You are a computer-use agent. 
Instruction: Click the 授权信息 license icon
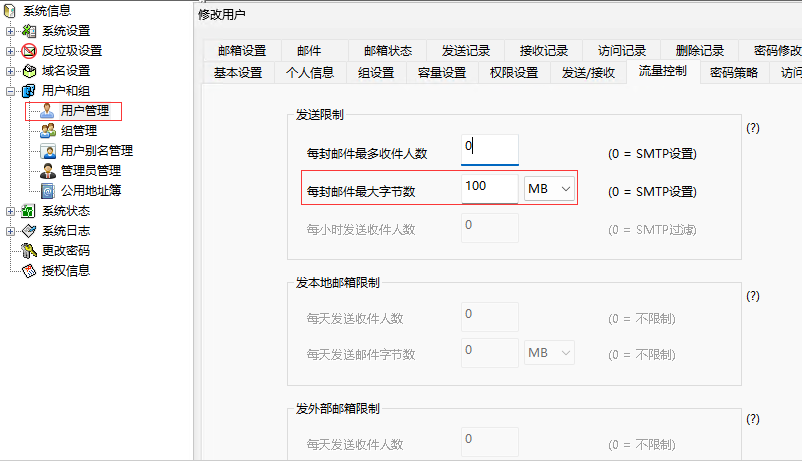pos(29,271)
